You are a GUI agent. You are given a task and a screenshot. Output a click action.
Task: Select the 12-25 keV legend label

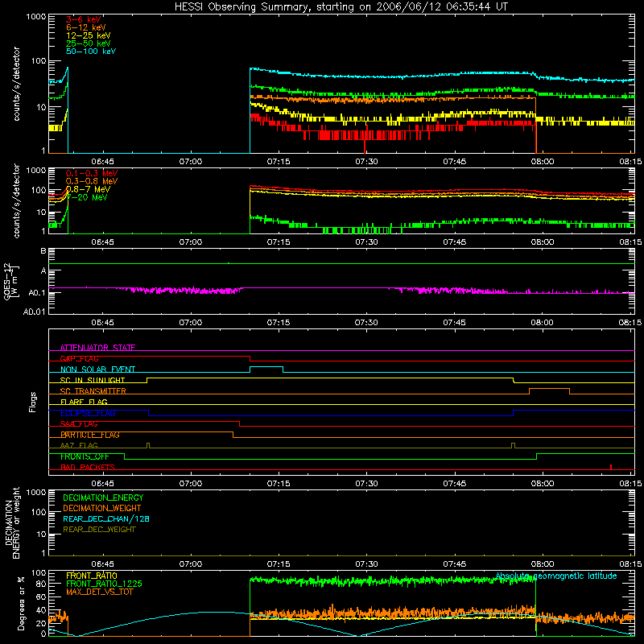pyautogui.click(x=89, y=35)
